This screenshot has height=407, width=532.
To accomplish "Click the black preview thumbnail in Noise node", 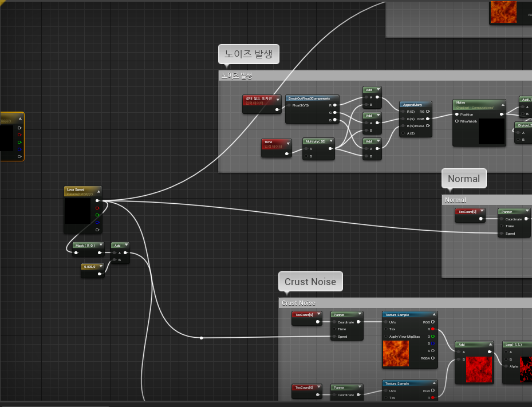I will [x=491, y=131].
